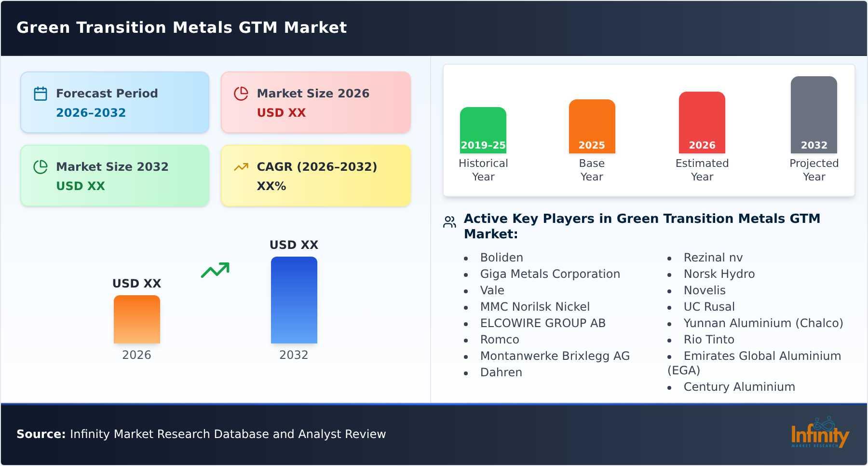Click the trending arrow icon beside CAGR
Viewport: 868px width, 466px height.
pos(241,167)
